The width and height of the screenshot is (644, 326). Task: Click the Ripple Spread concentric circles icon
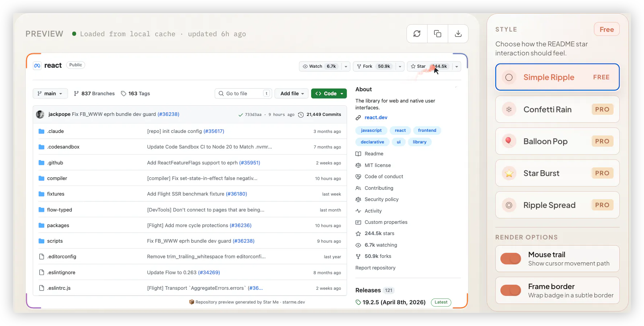(509, 205)
